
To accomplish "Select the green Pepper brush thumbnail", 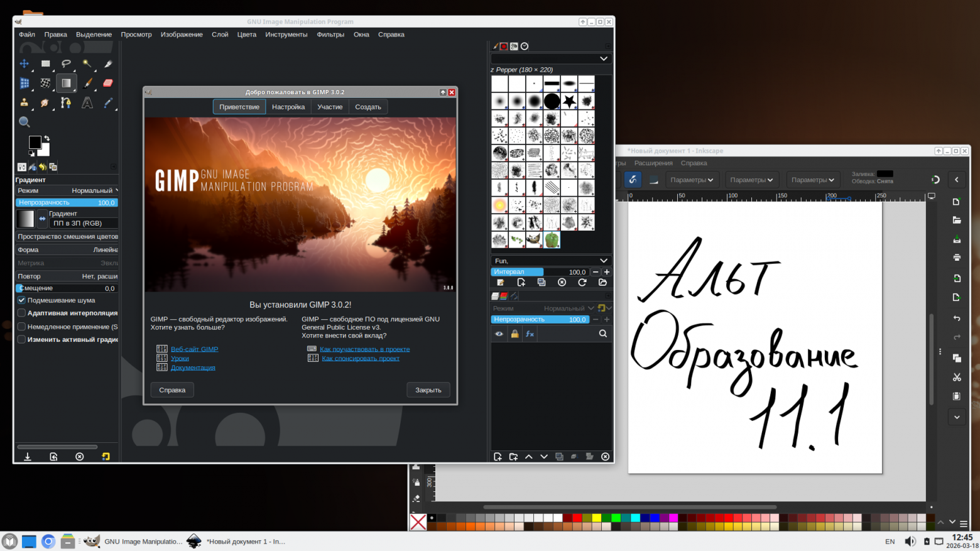I will pyautogui.click(x=552, y=239).
